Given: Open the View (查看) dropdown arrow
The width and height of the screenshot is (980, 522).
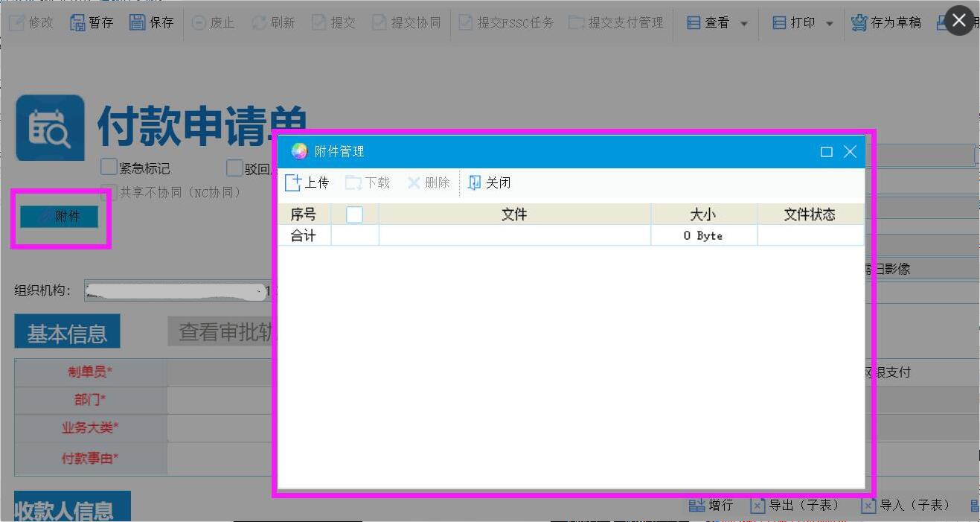Looking at the screenshot, I should pyautogui.click(x=744, y=24).
